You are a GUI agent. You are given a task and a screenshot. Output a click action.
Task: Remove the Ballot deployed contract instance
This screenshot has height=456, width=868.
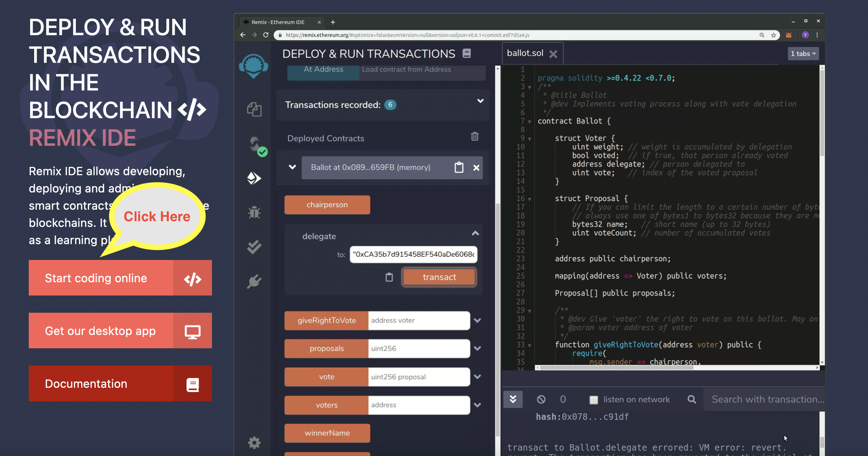coord(476,168)
